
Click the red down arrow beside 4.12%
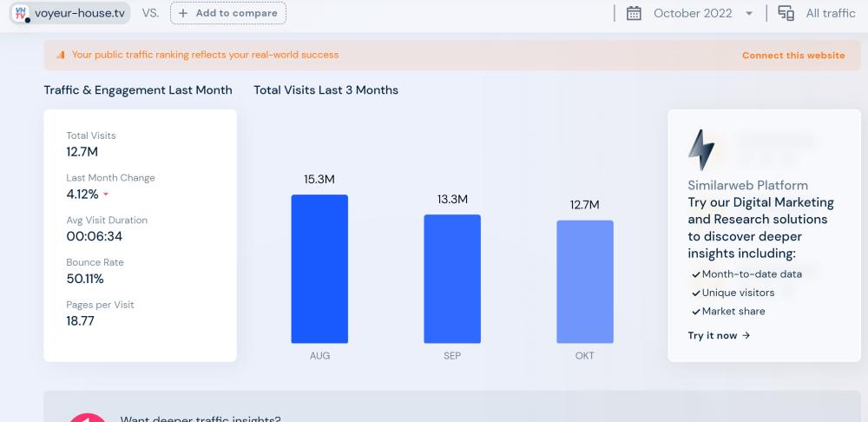(x=106, y=195)
